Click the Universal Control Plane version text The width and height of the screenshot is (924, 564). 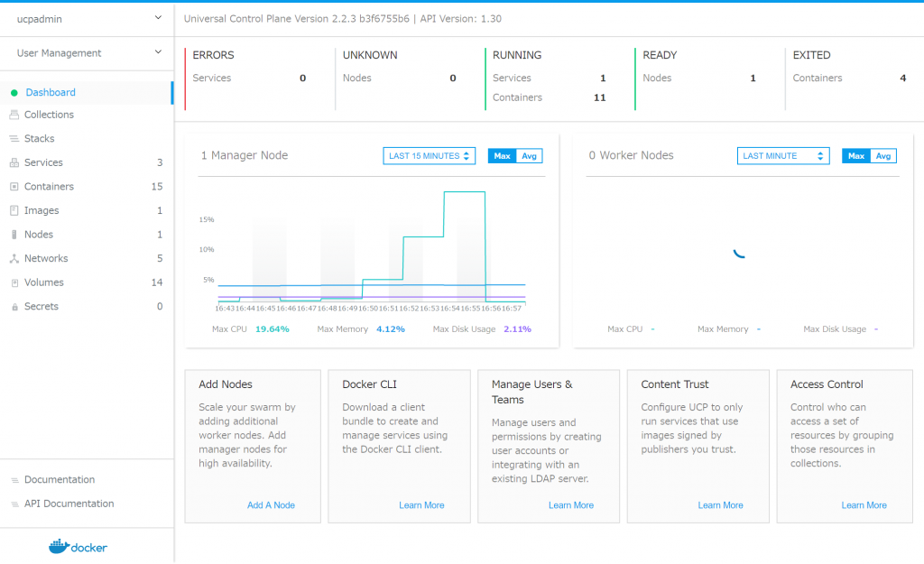point(342,19)
